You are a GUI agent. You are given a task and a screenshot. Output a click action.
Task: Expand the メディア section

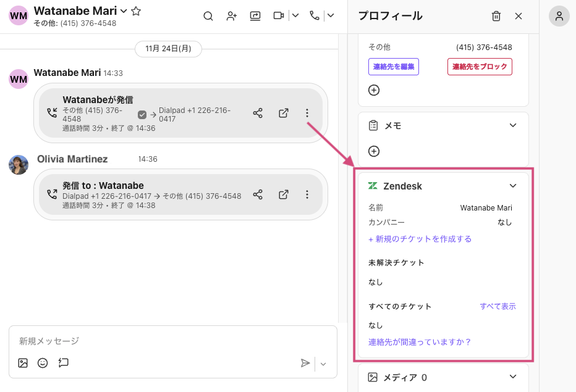(x=512, y=377)
